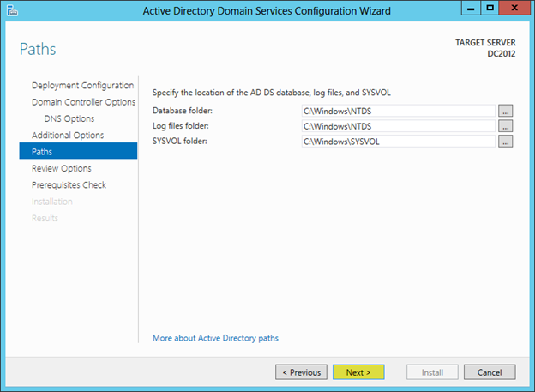This screenshot has height=392, width=535.
Task: Browse for the Log files folder
Action: click(506, 126)
